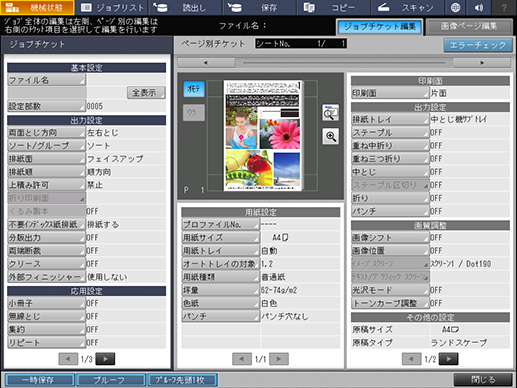Viewport: 517px width, 388px height.
Task: Open the ジョブリスト tab
Action: (112, 7)
